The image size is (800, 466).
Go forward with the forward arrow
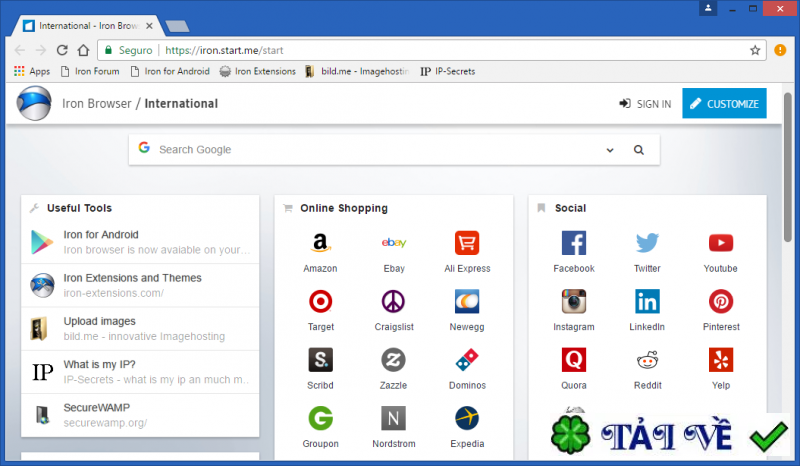point(41,50)
